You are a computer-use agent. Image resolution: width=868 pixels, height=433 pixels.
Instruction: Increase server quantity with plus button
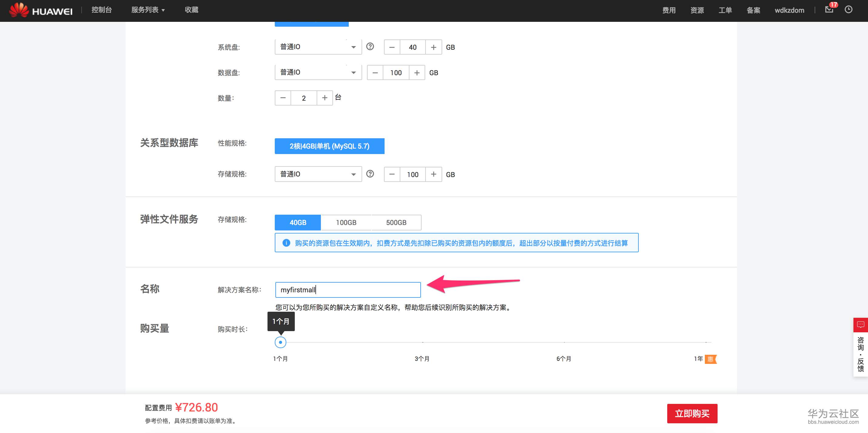325,98
